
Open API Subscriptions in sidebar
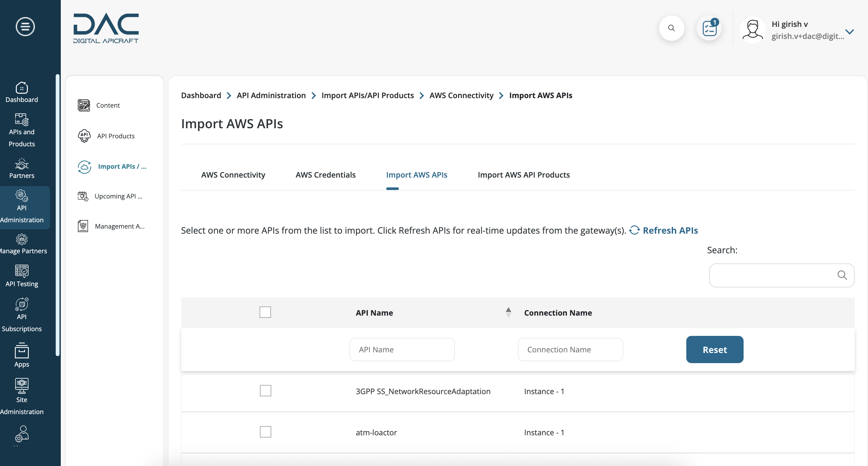click(22, 315)
